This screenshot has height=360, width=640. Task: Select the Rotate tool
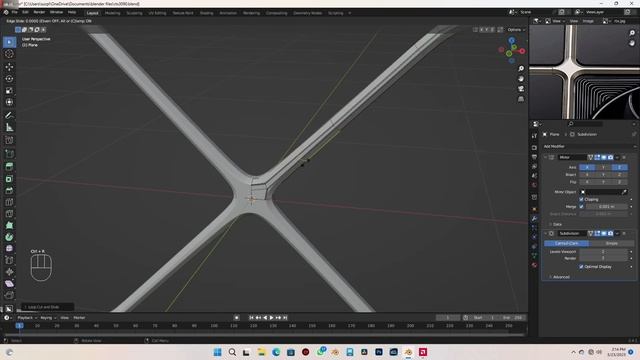[9, 78]
